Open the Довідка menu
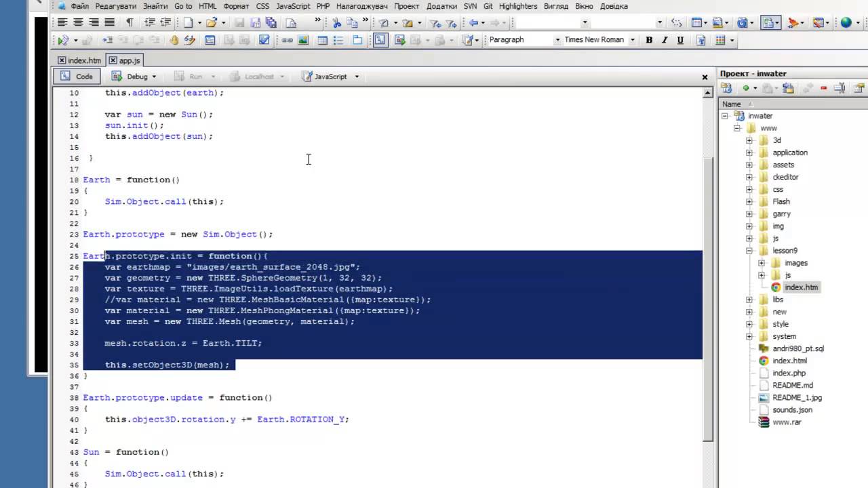This screenshot has width=868, height=488. tap(614, 6)
